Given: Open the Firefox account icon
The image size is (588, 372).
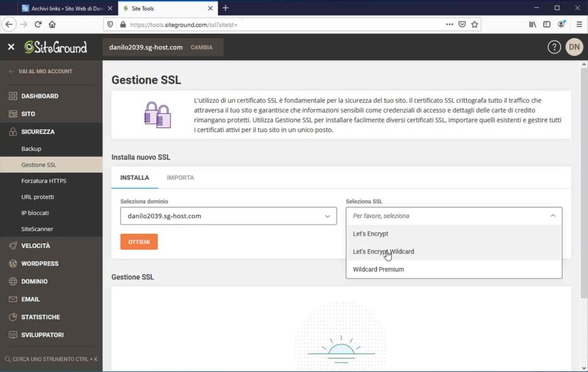Looking at the screenshot, I should 562,24.
